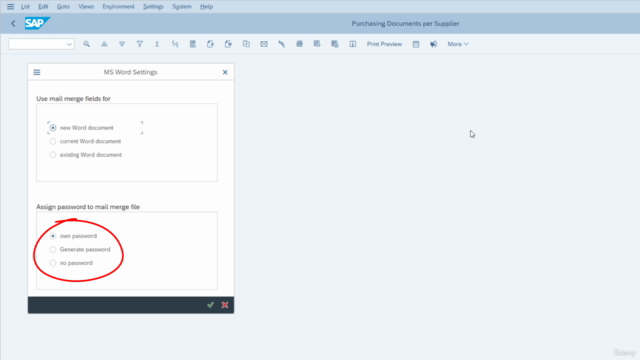Image resolution: width=640 pixels, height=360 pixels.
Task: Click the 'Use mail merge fields for' label
Action: click(73, 99)
